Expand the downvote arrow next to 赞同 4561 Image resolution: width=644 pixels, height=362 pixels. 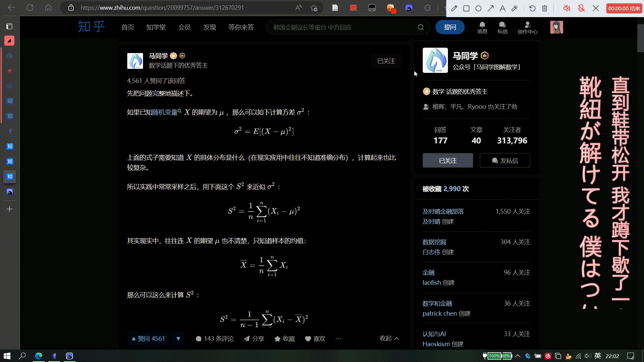[178, 338]
